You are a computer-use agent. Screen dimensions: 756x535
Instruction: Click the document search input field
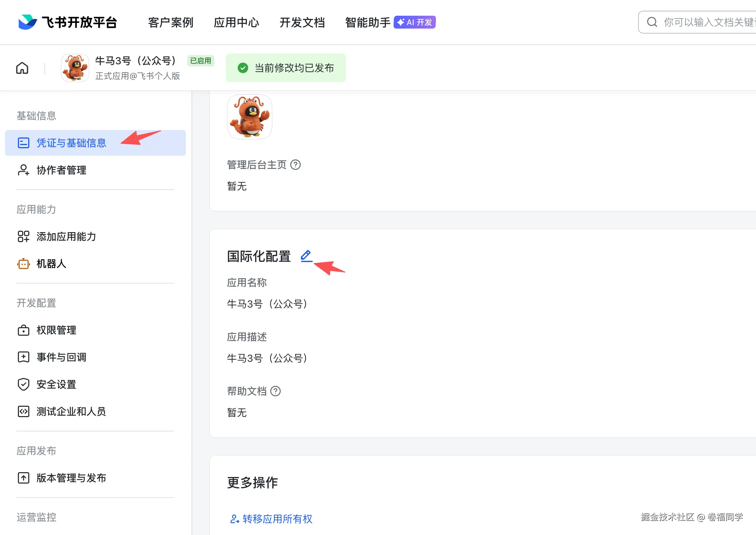[707, 22]
